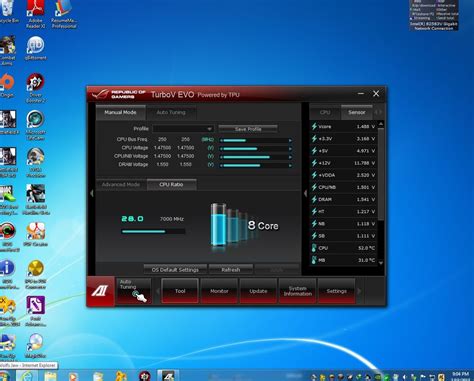Click the HT lightning sensor icon
474x381 pixels.
pyautogui.click(x=314, y=211)
